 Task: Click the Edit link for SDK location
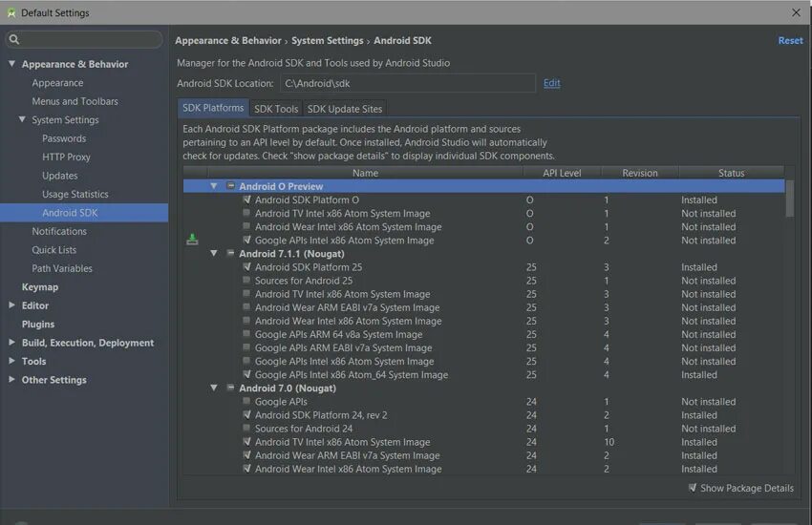coord(551,83)
